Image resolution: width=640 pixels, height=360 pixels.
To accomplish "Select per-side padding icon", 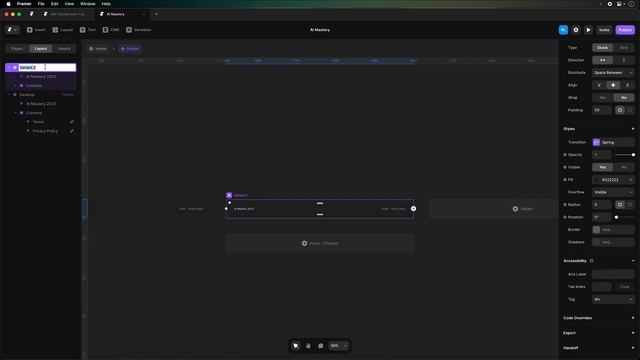I will (629, 110).
